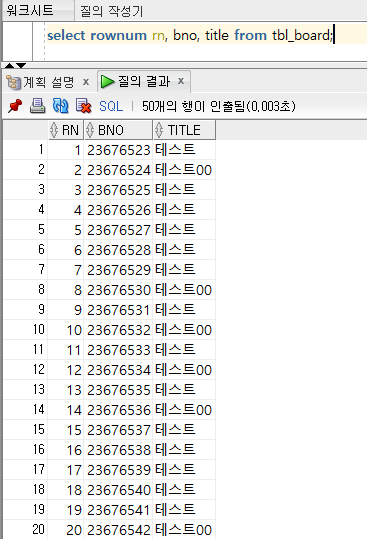Close the 질의 결과 tab
Image resolution: width=367 pixels, height=539 pixels.
click(x=181, y=81)
